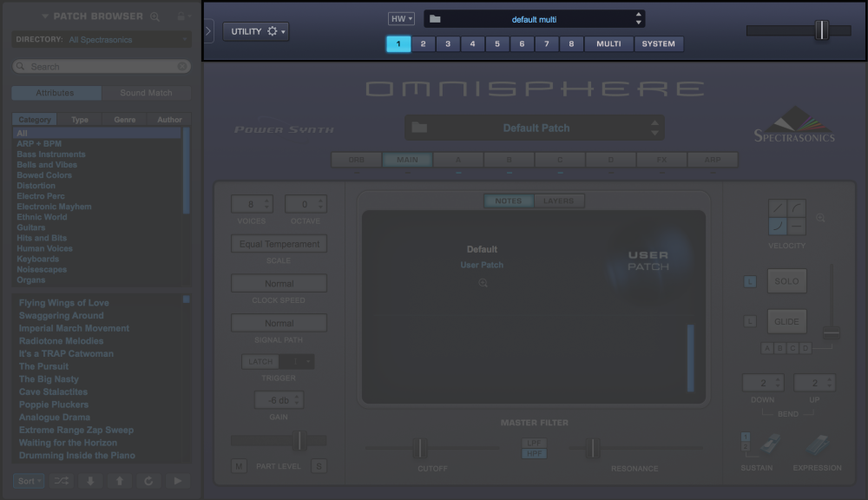Open the SYSTEM page

[659, 43]
